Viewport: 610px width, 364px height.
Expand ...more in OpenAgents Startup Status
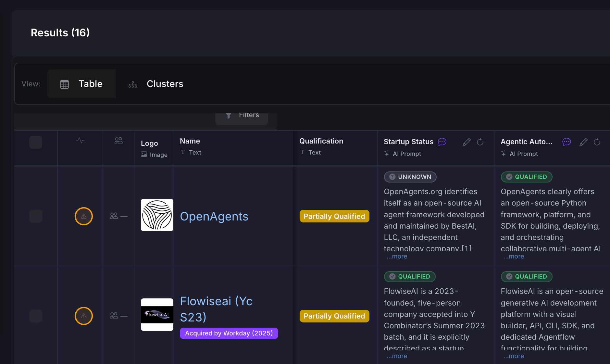[397, 257]
